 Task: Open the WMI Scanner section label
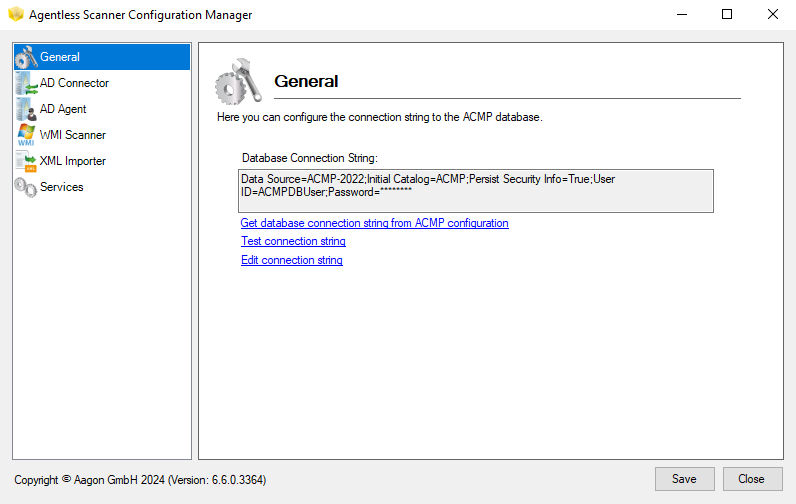coord(72,135)
